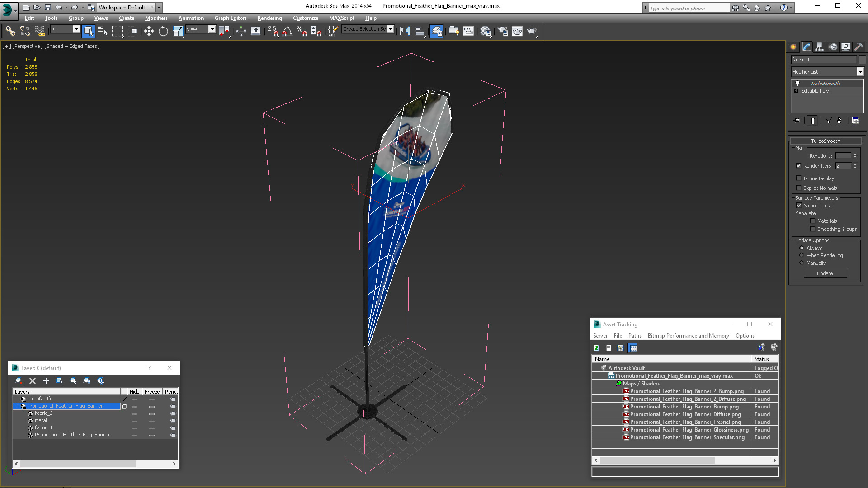Select the Always update radio option

tap(802, 248)
